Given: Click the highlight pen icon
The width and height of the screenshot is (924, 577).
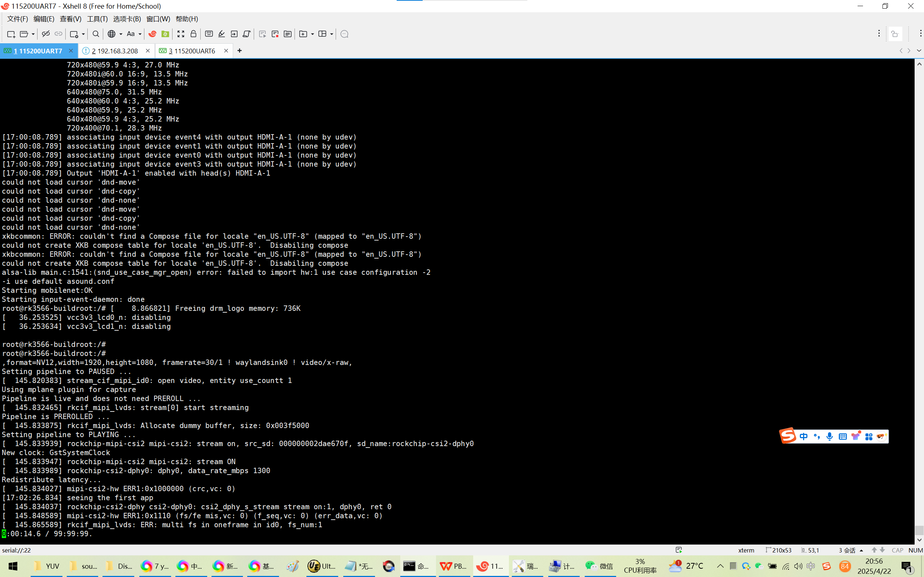Looking at the screenshot, I should pos(222,34).
